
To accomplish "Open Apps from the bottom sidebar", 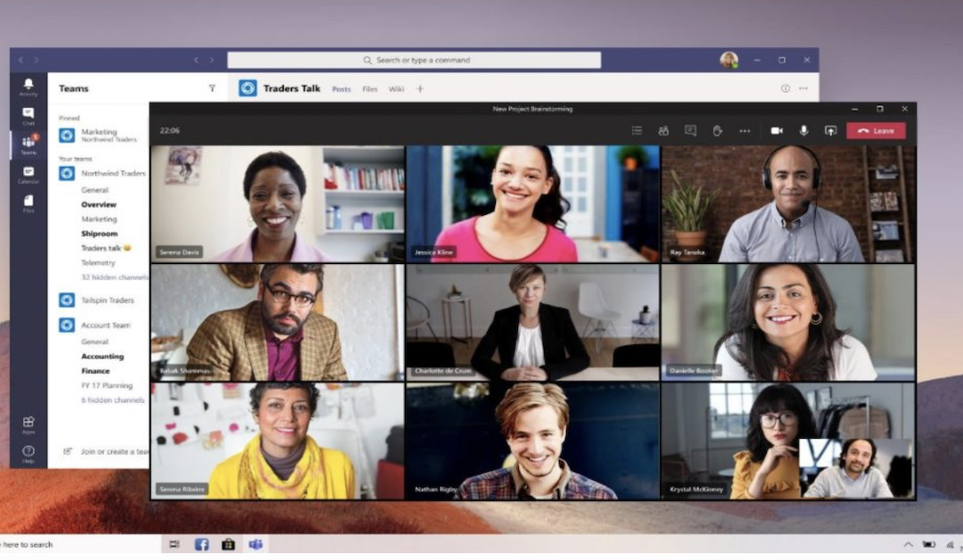I will click(27, 424).
